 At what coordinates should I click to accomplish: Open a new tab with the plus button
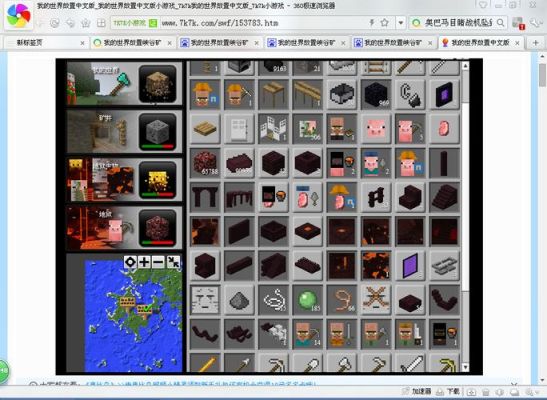tap(535, 43)
